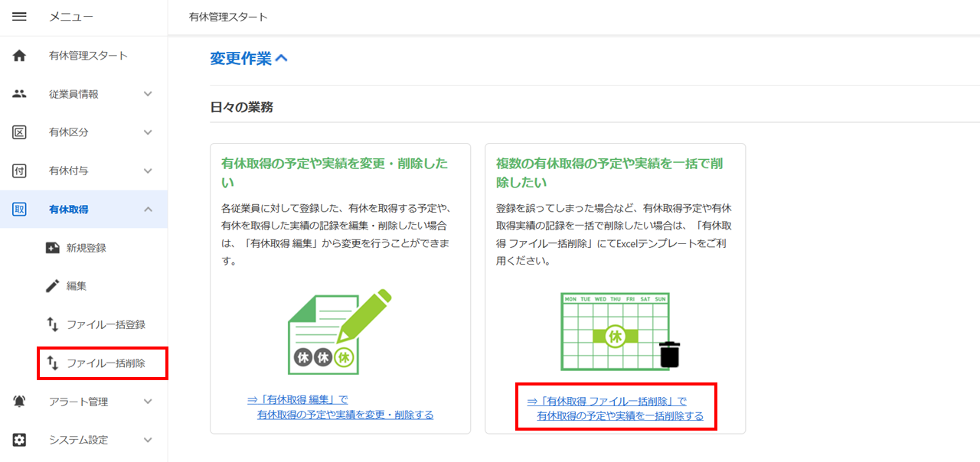Collapse the 有休取得 menu chevron
Image resolution: width=980 pixels, height=462 pixels.
(149, 209)
